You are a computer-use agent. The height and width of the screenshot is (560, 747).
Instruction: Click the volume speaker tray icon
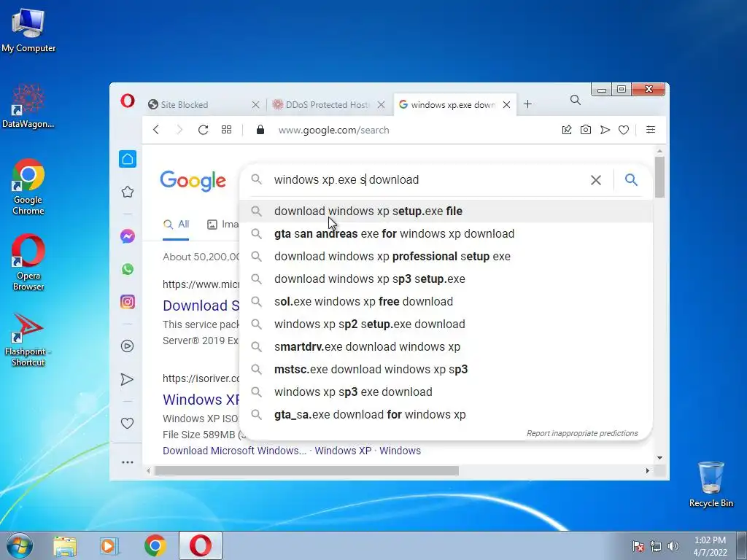pos(673,546)
